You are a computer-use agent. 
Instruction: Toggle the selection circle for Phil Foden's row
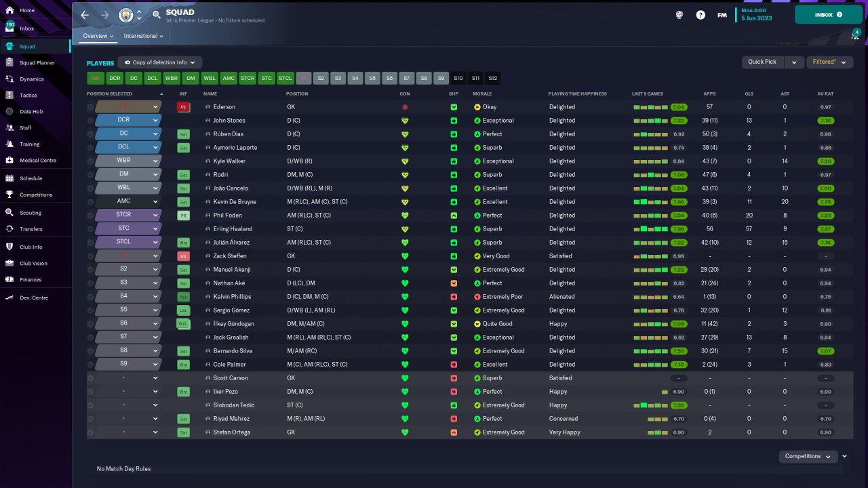coord(91,215)
